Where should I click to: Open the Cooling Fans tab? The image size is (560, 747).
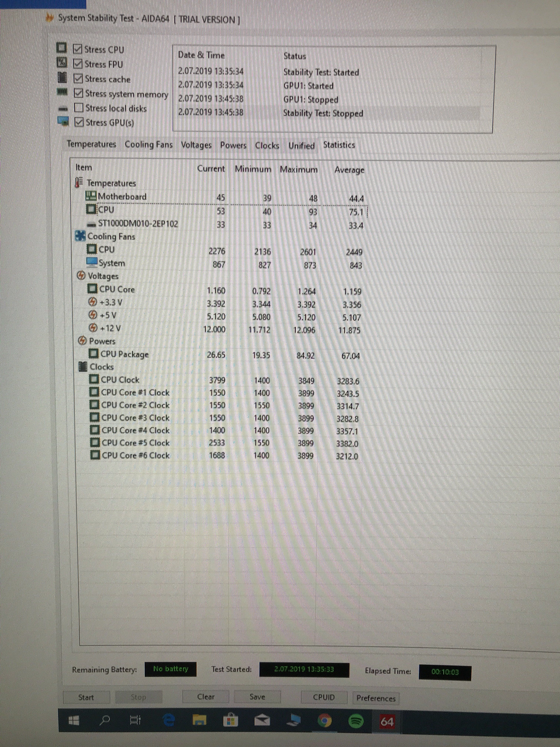click(x=149, y=145)
